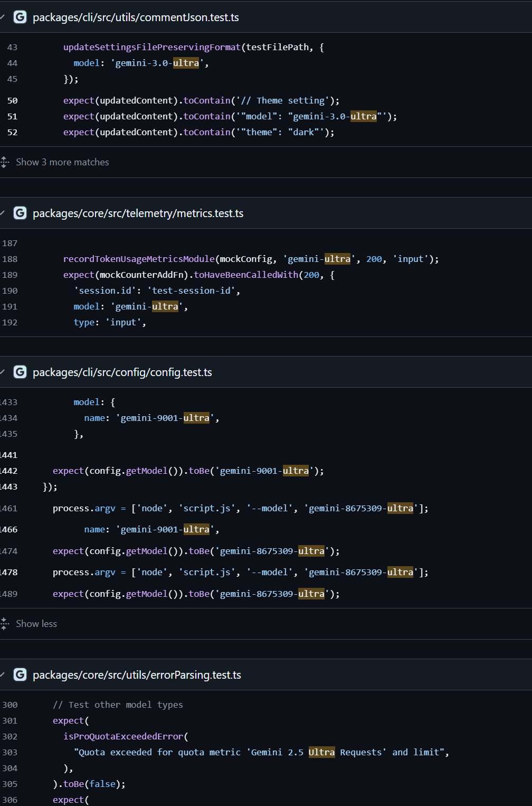Screen dimensions: 532x806
Task: Collapse the commentJson.test.ts result using its chevron
Action: (x=3, y=17)
